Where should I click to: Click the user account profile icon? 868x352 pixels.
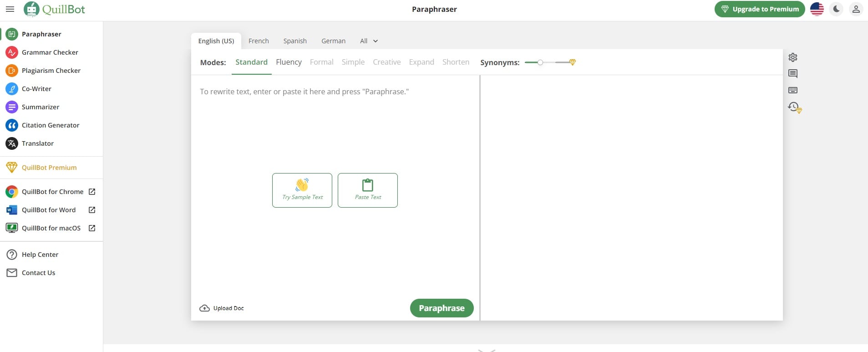click(856, 9)
